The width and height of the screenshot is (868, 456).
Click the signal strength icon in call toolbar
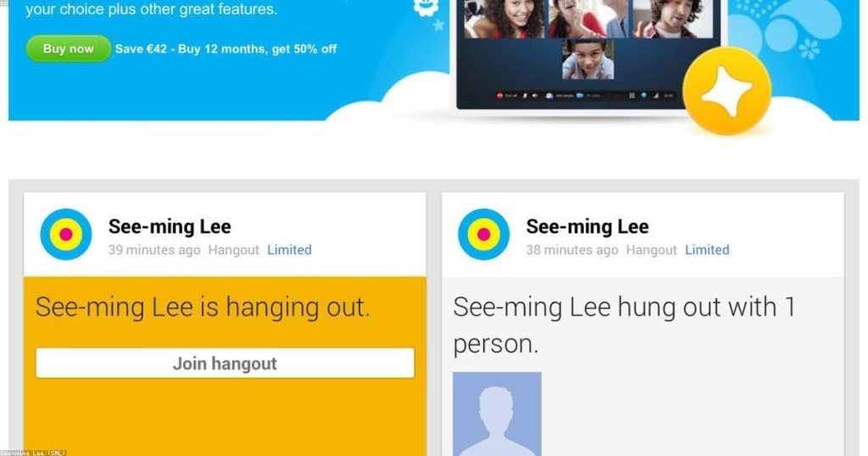click(656, 96)
